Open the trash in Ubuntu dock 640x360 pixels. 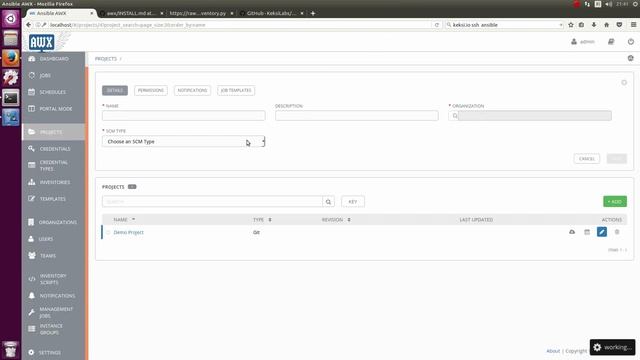11,350
